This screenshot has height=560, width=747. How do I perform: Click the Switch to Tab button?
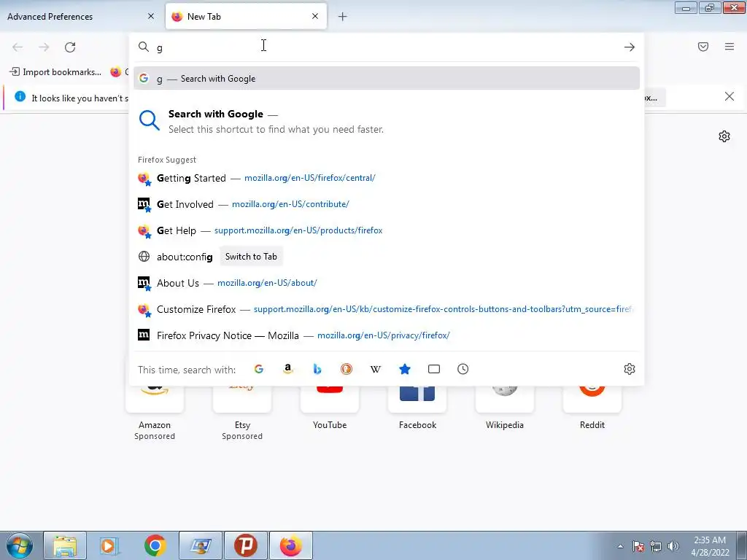coord(251,257)
